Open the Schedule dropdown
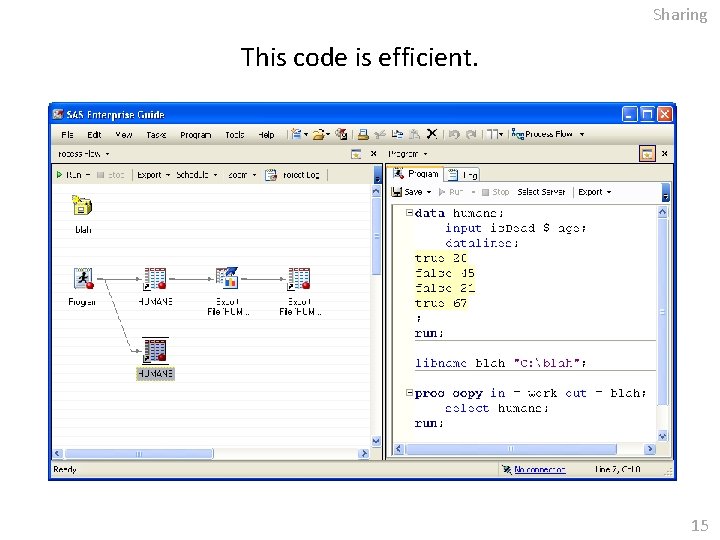Screen dimensions: 720x540 click(x=215, y=175)
